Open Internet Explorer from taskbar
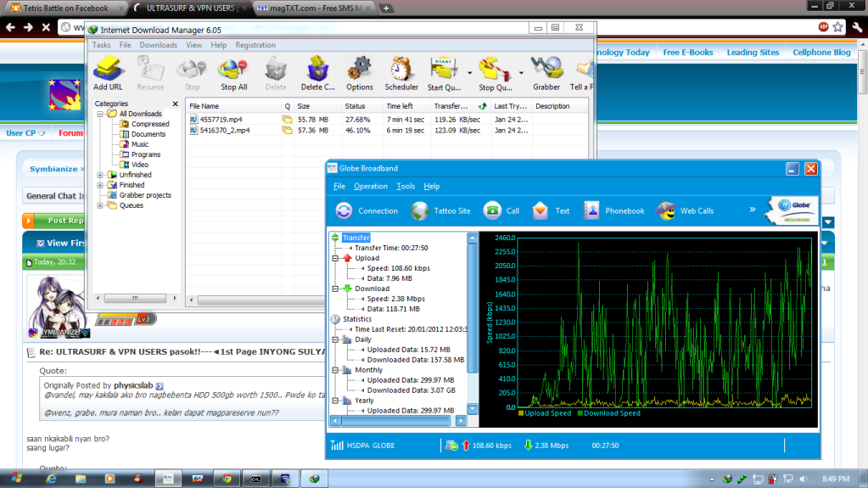 [52, 479]
